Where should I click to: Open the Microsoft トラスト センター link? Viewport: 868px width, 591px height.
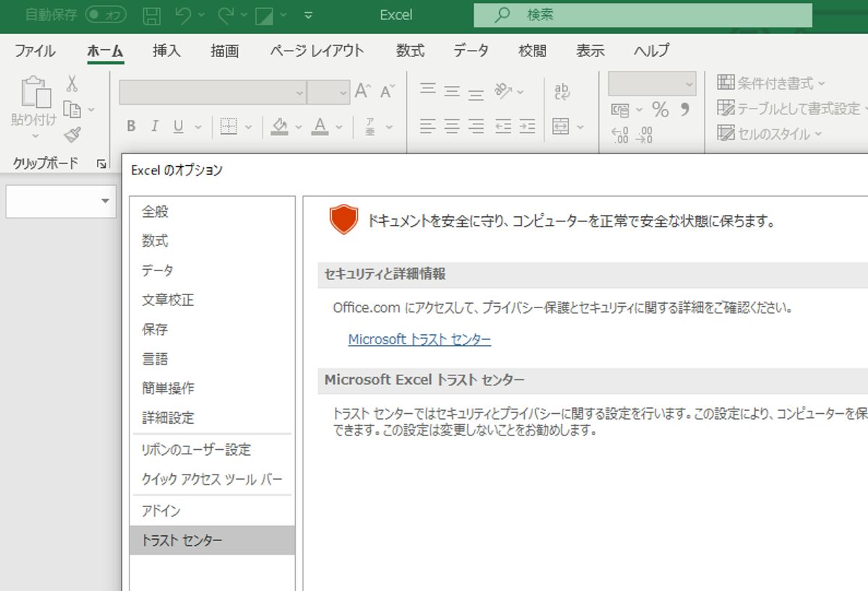[420, 339]
